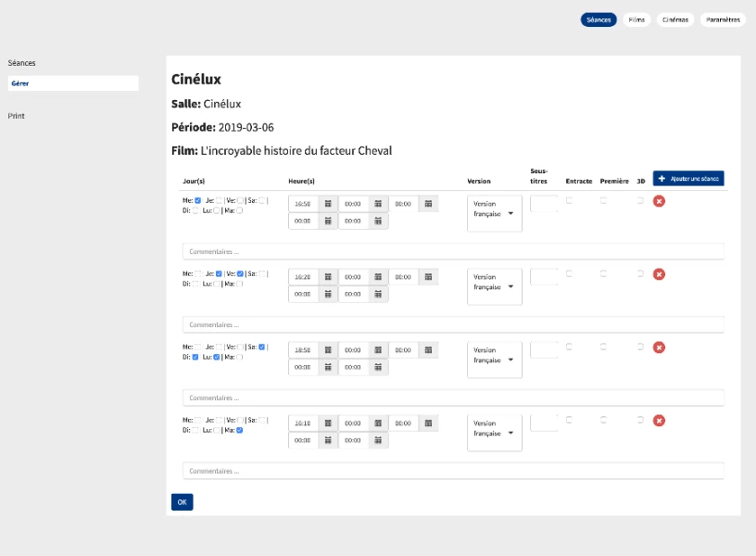Tick the Entracte checkbox in the second séance row
This screenshot has width=756, height=556.
[569, 273]
